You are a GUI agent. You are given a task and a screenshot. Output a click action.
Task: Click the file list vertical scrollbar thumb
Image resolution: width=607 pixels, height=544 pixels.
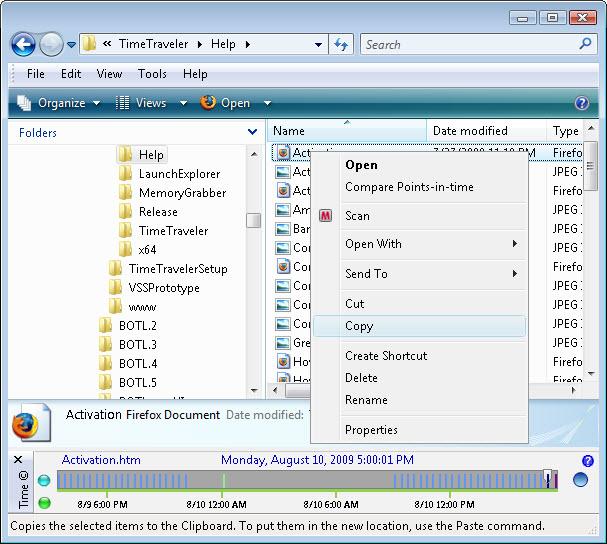(x=590, y=166)
